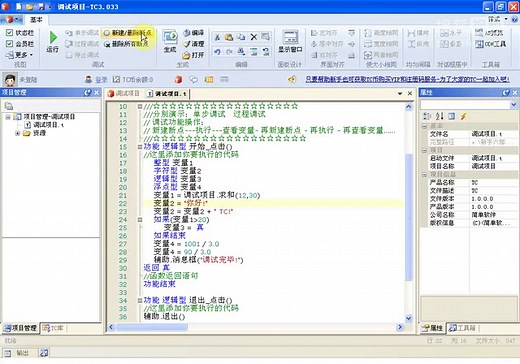Image resolution: width=520 pixels, height=364 pixels.
Task: Pin the 项目管理 panel
Action: coord(88,92)
